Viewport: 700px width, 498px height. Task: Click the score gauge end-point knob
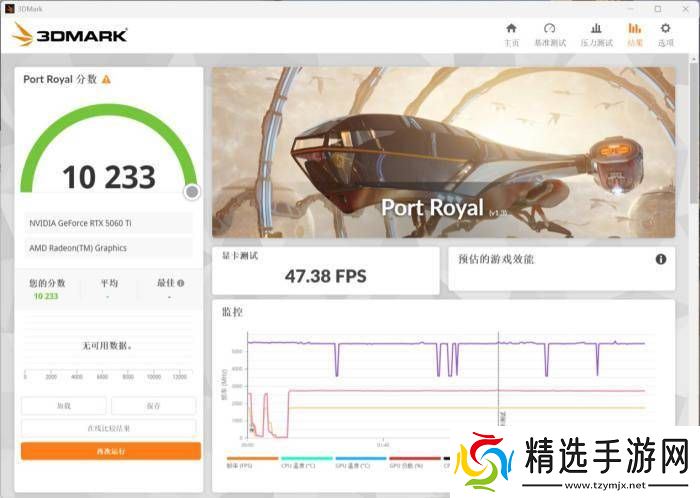[191, 191]
